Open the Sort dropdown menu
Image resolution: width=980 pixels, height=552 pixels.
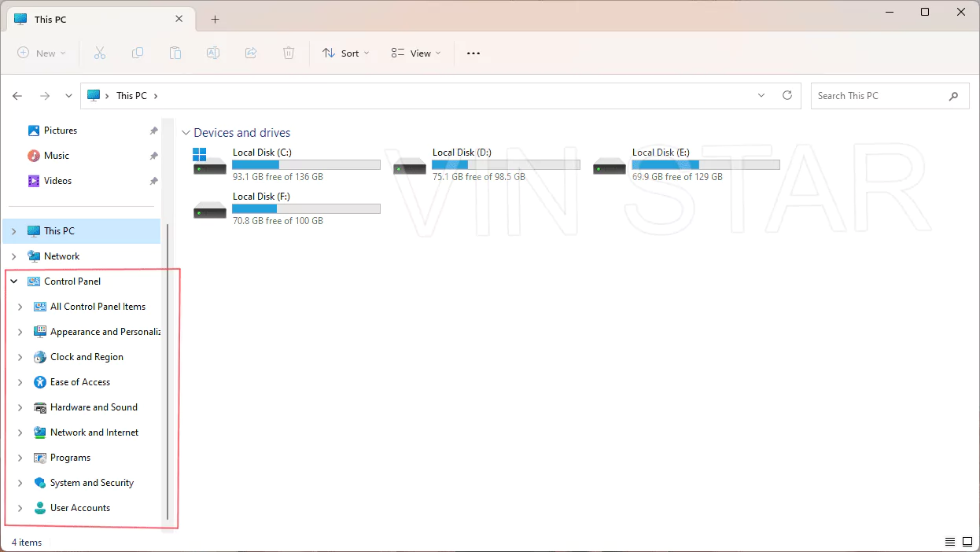click(345, 53)
